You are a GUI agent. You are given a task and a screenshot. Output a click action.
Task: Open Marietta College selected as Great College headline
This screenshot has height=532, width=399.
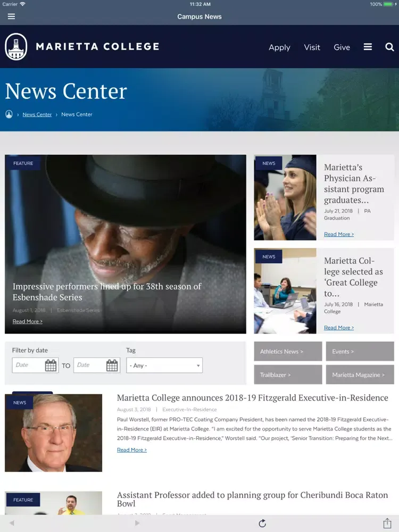pos(353,277)
